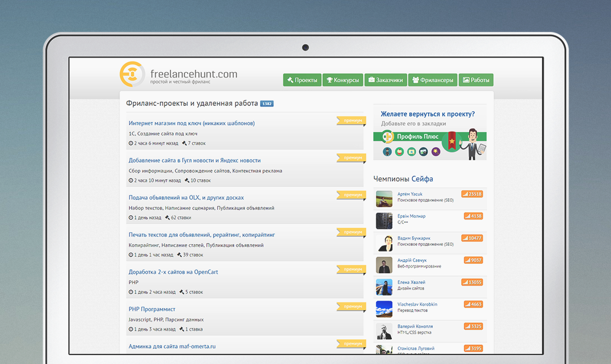Open Ервін Молнар's profile name link
The image size is (611, 364).
pyautogui.click(x=411, y=216)
